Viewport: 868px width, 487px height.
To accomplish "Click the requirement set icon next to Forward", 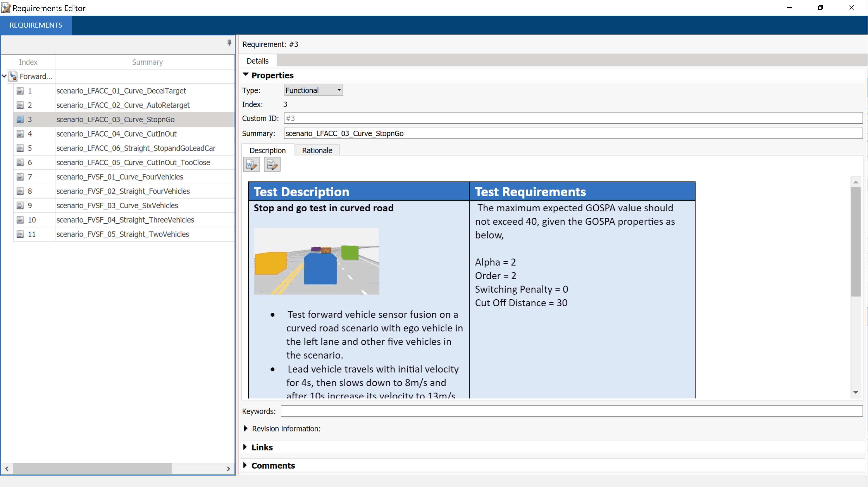I will pos(13,76).
